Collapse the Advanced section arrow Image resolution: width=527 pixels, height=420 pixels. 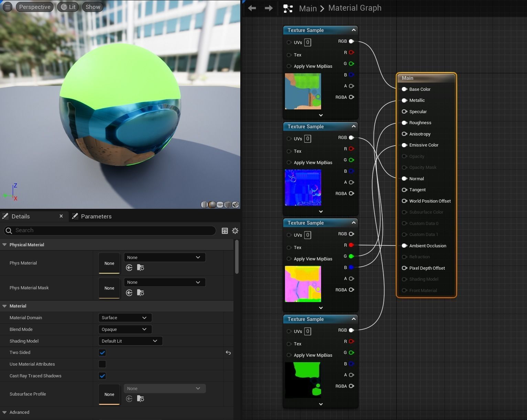(x=4, y=412)
